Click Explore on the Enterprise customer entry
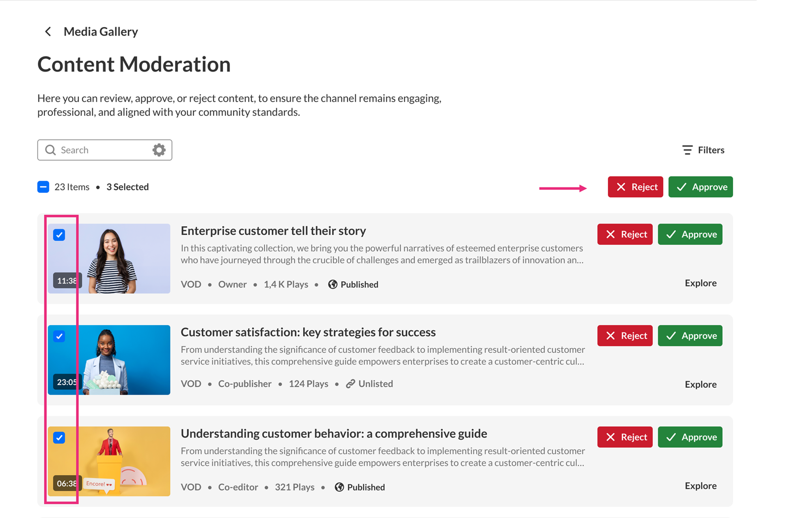The image size is (812, 518). point(700,283)
